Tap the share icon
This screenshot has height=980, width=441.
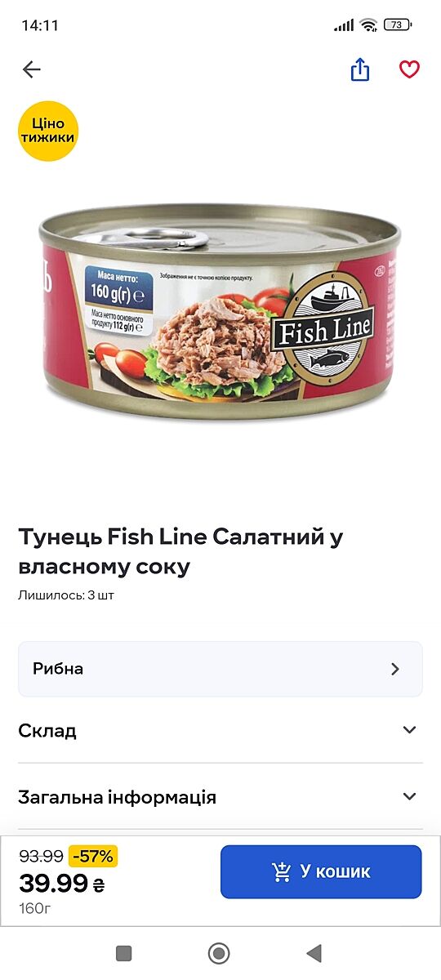click(x=360, y=70)
